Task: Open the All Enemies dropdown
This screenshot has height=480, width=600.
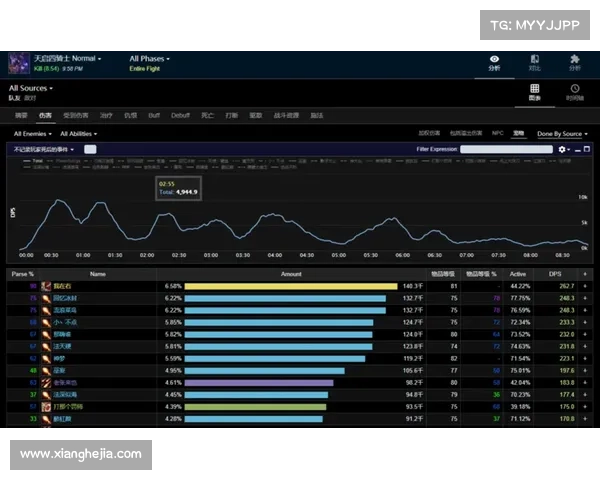Action: (33, 134)
